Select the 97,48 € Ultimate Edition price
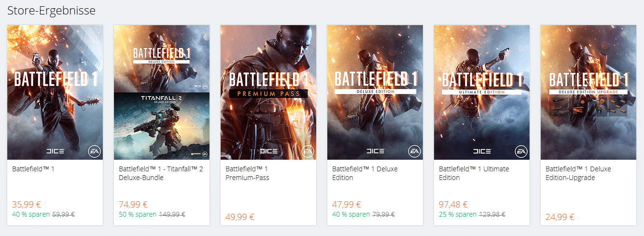This screenshot has height=236, width=644. (453, 205)
